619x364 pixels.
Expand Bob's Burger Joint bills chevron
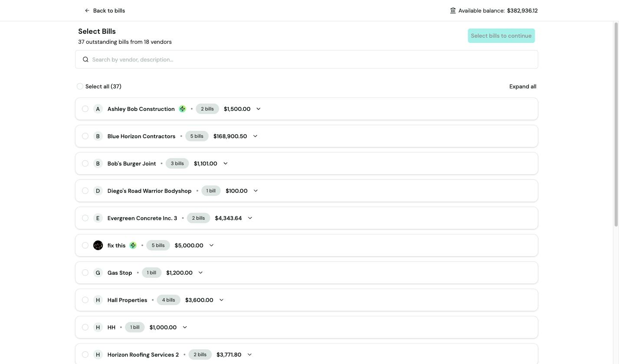226,163
